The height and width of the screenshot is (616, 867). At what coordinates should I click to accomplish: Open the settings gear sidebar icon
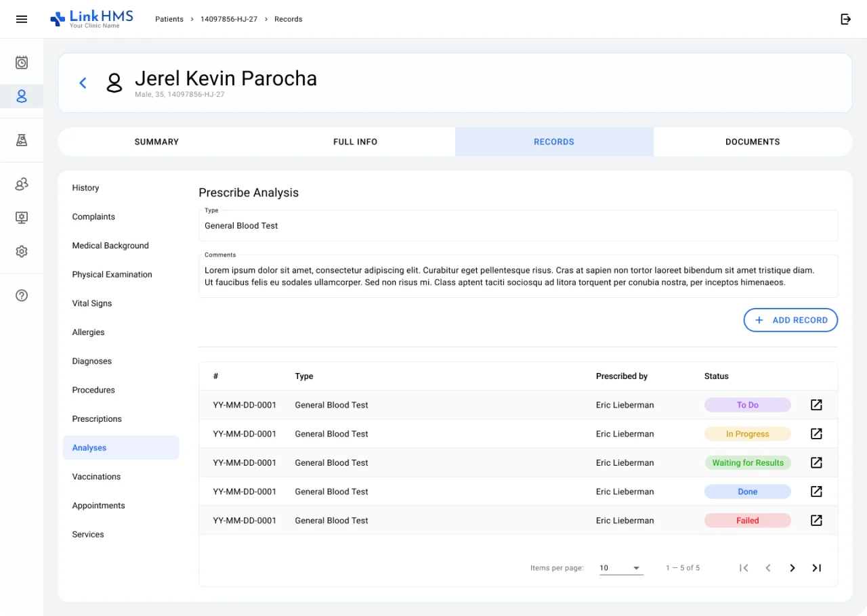(x=22, y=251)
